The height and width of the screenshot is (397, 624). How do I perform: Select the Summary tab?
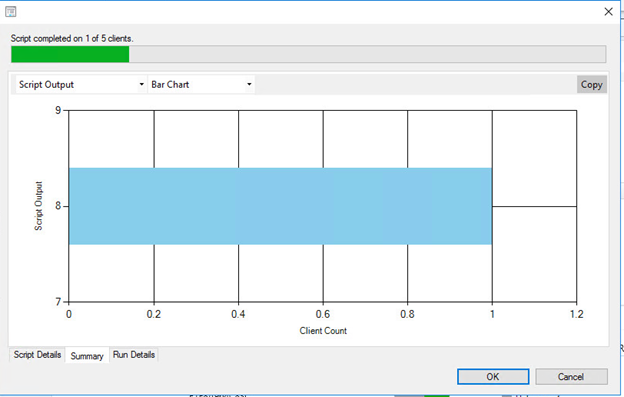coord(87,356)
